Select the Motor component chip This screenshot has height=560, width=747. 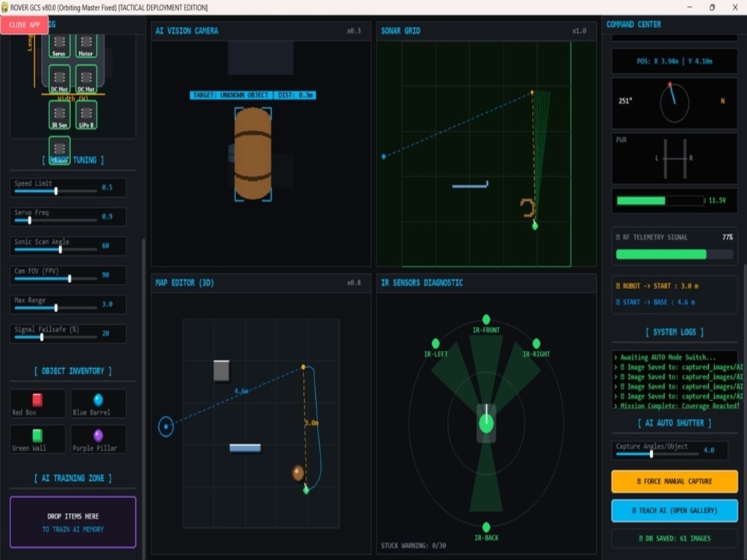(86, 46)
